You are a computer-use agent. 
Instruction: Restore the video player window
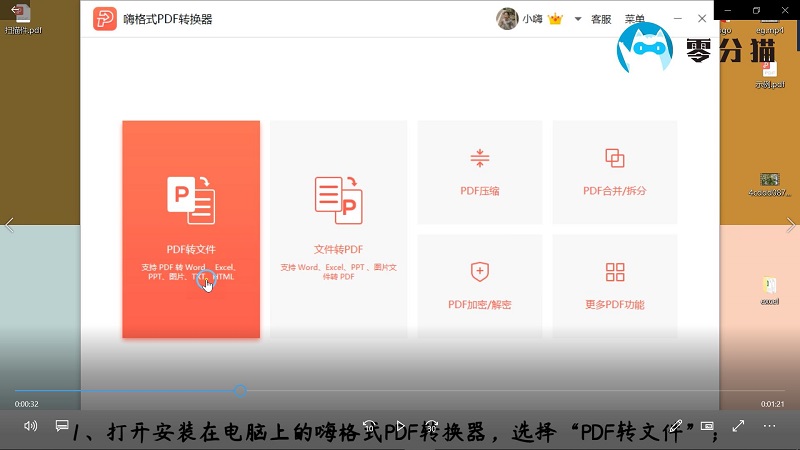(x=756, y=10)
